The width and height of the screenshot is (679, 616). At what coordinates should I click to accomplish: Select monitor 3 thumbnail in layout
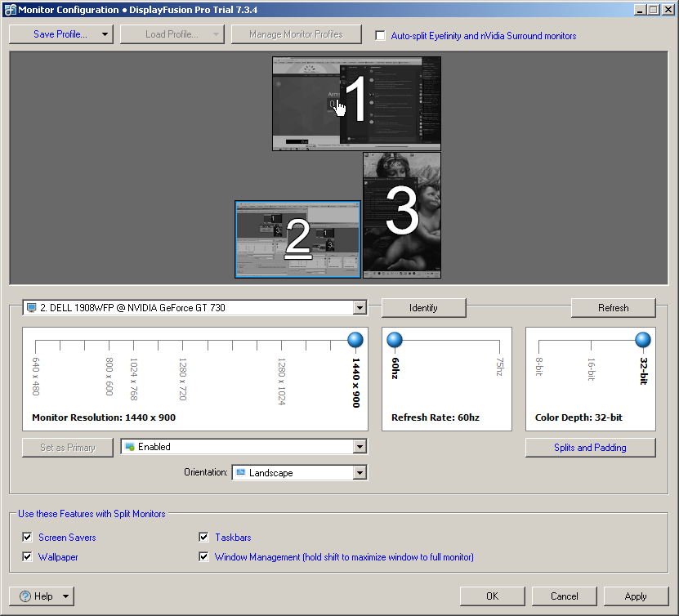401,215
